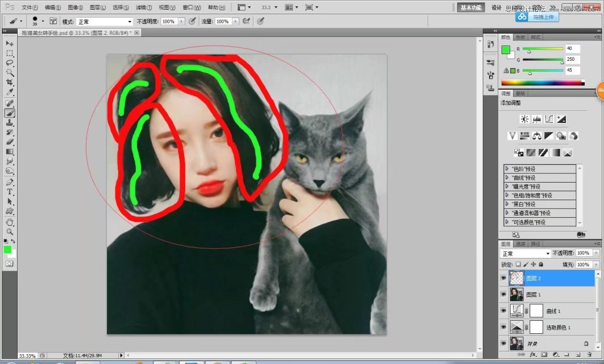Select the Eyedropper tool
Image resolution: width=604 pixels, height=364 pixels.
(10, 92)
